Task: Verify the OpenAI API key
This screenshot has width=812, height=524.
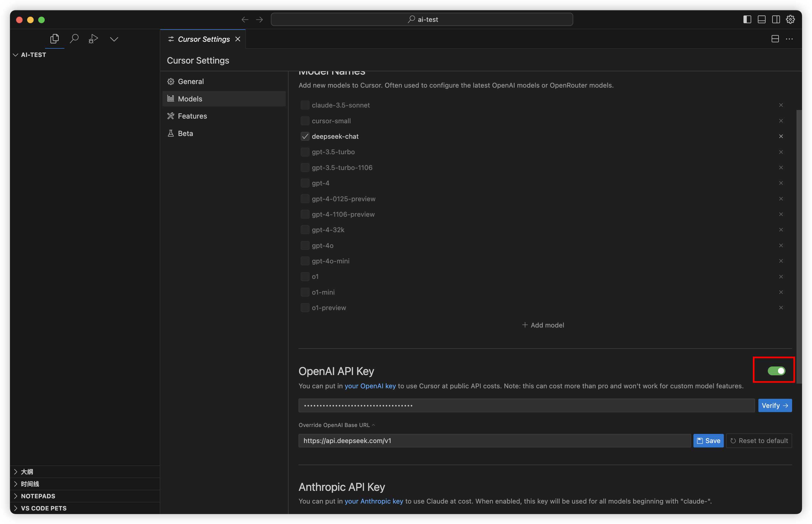Action: 775,406
